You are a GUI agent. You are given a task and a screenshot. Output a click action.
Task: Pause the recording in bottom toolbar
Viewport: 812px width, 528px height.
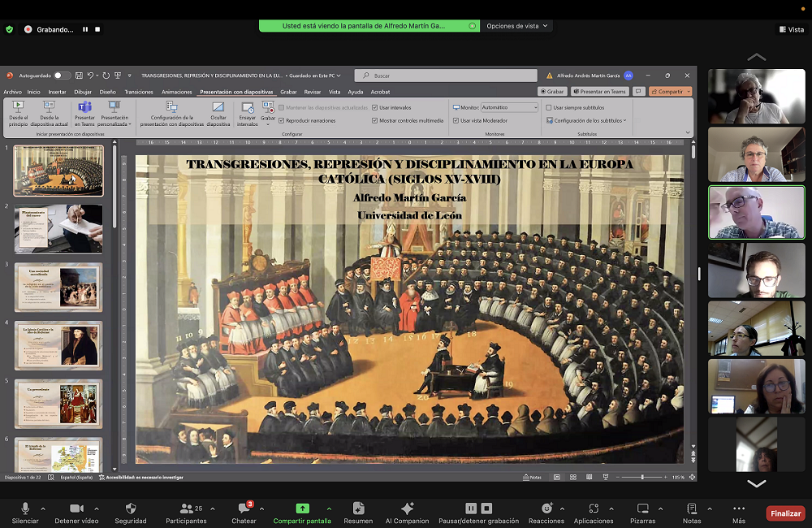471,509
